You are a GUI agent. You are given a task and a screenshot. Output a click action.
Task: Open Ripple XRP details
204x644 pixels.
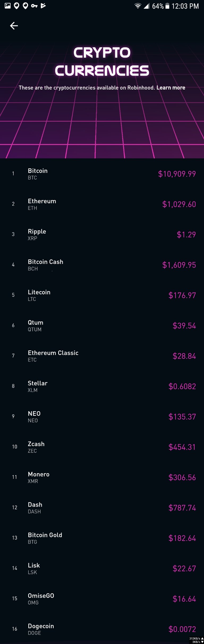102,234
